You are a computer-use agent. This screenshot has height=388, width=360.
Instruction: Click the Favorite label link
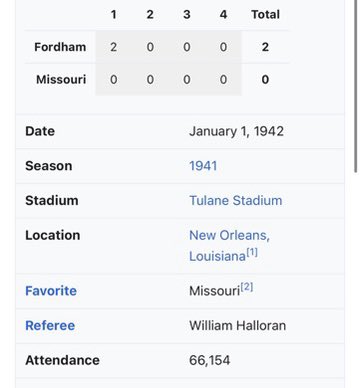[x=51, y=291]
